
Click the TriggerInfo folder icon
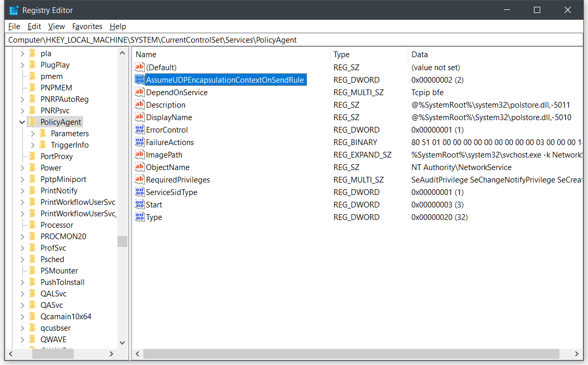click(x=43, y=145)
